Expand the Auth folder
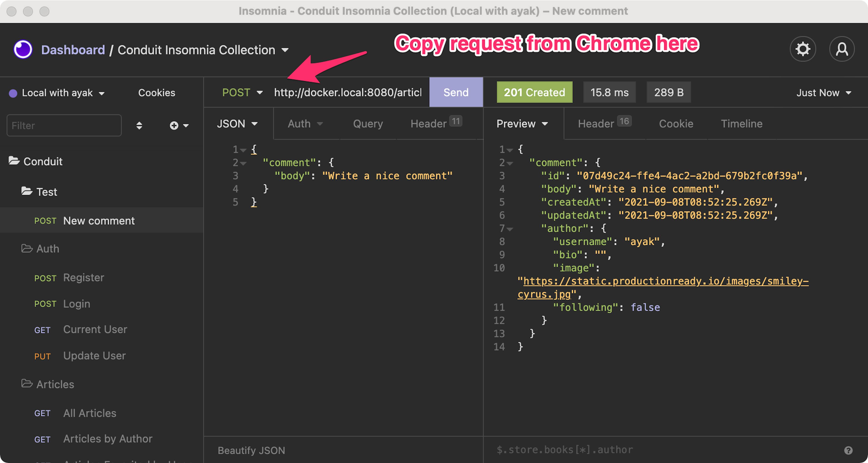This screenshot has height=463, width=868. point(40,249)
